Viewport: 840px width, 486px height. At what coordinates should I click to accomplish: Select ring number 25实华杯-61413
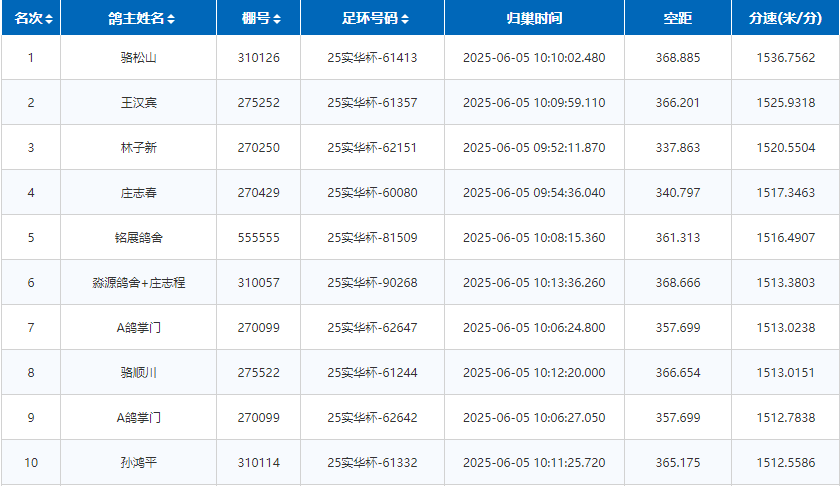372,58
